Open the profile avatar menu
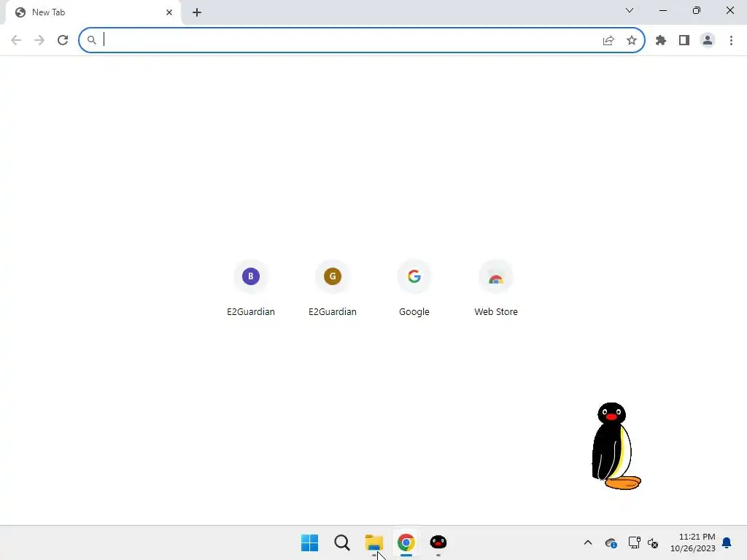 (708, 41)
